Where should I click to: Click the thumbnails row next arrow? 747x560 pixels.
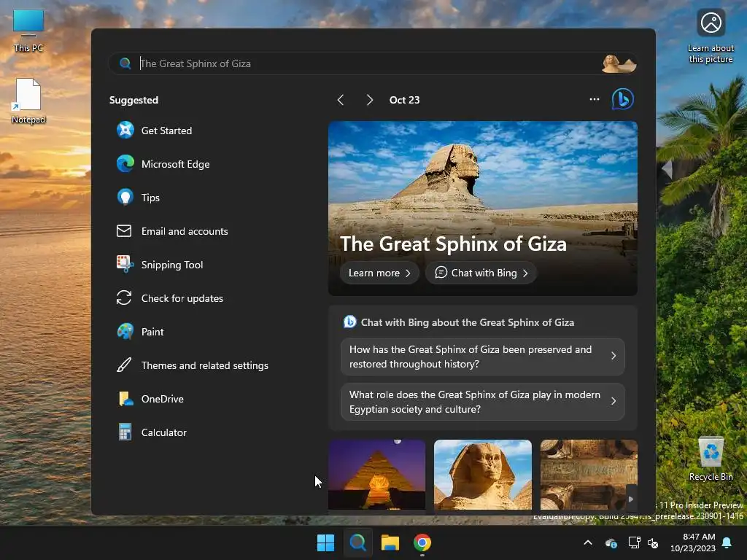(x=631, y=499)
